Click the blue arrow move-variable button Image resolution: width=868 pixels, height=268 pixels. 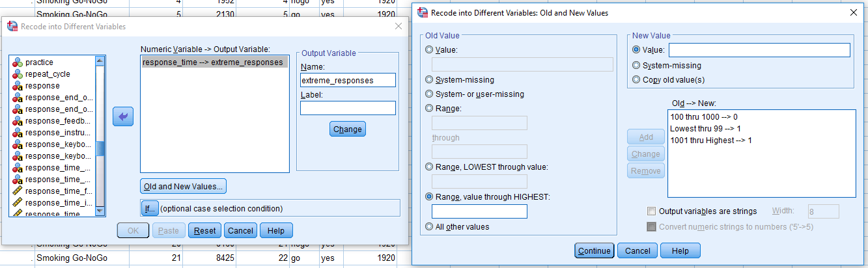pyautogui.click(x=123, y=118)
